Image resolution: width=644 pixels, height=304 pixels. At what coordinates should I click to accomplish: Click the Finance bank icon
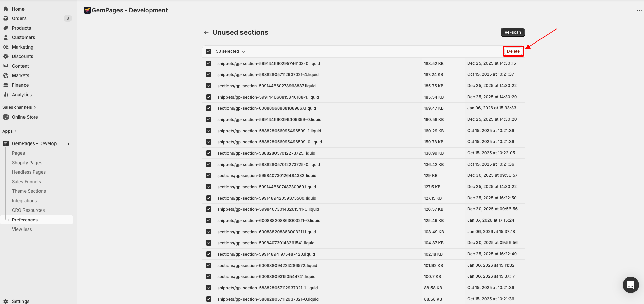click(x=6, y=85)
